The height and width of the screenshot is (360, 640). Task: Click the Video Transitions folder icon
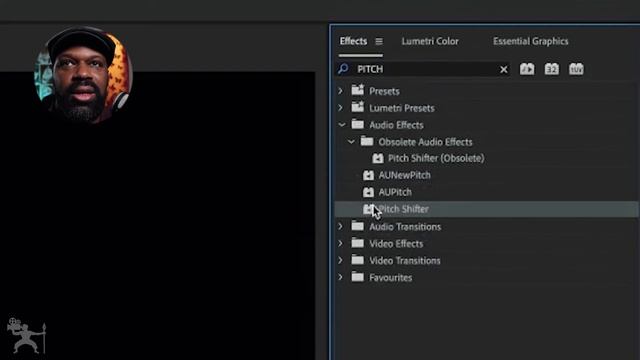pyautogui.click(x=358, y=260)
